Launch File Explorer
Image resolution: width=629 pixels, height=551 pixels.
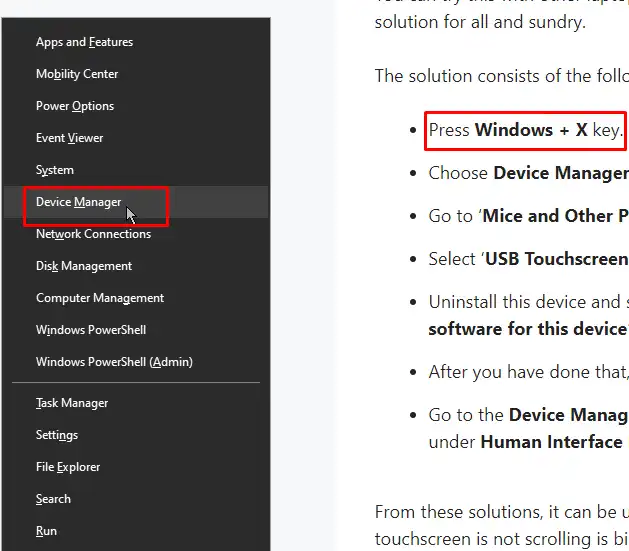(x=68, y=467)
